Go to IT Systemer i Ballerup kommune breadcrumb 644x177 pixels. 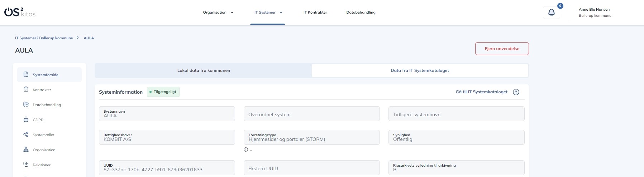44,38
